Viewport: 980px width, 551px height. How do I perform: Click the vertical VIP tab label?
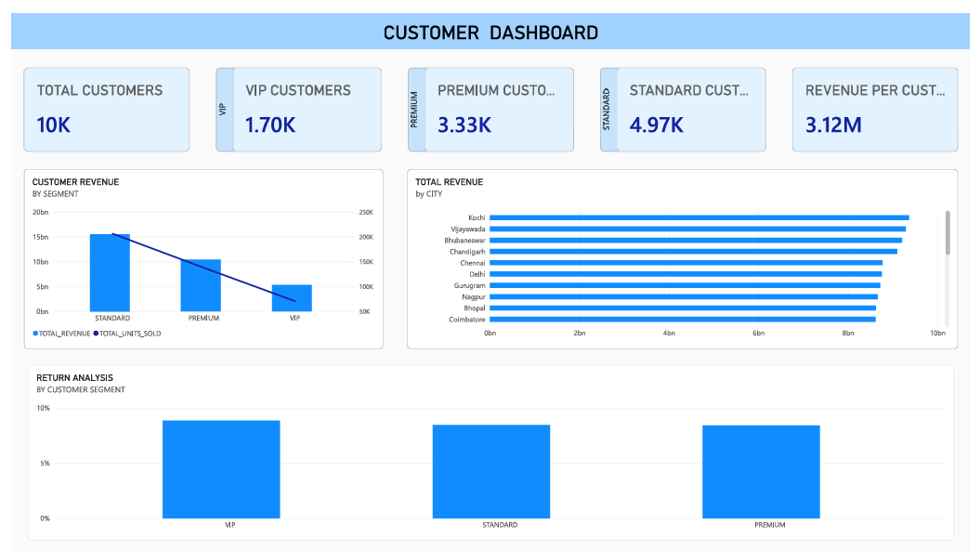pyautogui.click(x=223, y=110)
